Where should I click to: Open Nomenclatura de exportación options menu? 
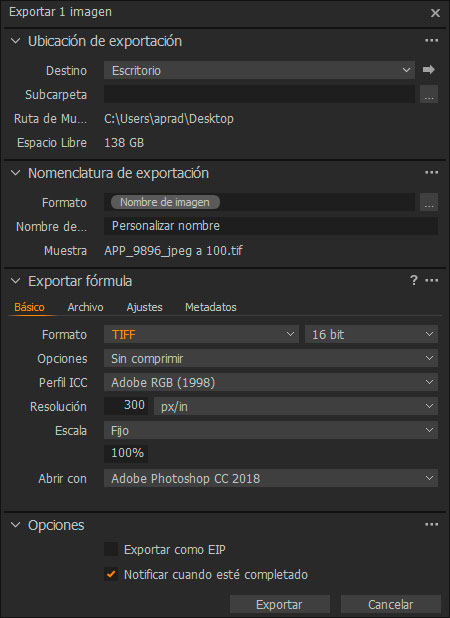point(431,173)
